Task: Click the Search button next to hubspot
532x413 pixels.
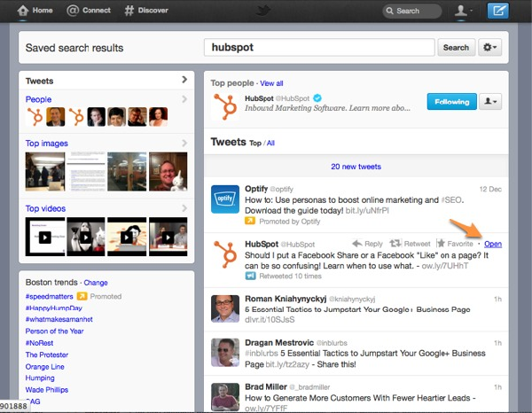Action: click(456, 48)
